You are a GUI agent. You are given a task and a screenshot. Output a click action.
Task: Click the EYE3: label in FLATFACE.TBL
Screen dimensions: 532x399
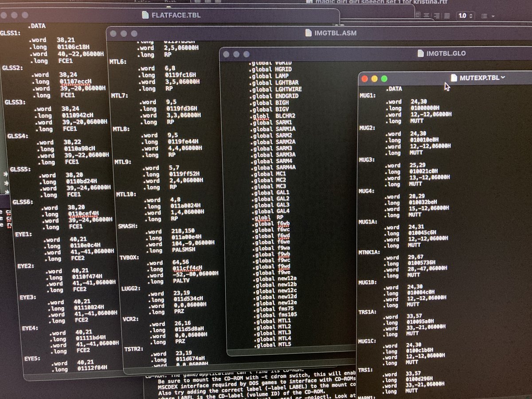[x=28, y=297]
